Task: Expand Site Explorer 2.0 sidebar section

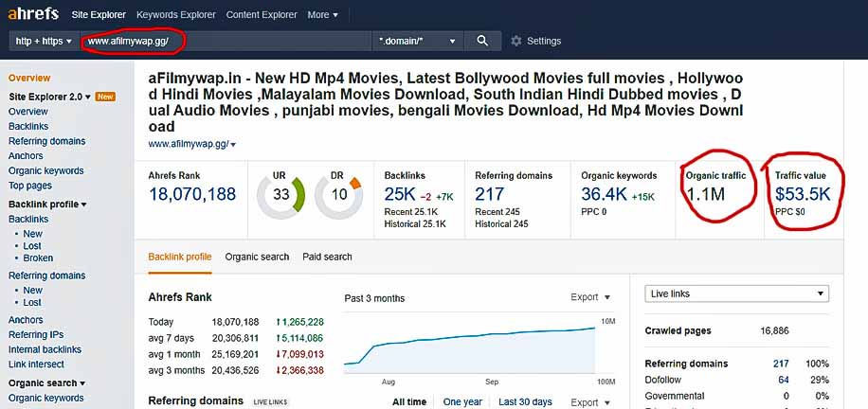Action: pyautogui.click(x=49, y=97)
